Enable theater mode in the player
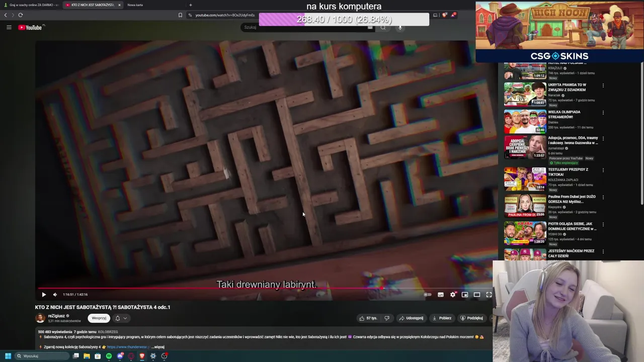Screen dimensions: 644x362 (477, 295)
